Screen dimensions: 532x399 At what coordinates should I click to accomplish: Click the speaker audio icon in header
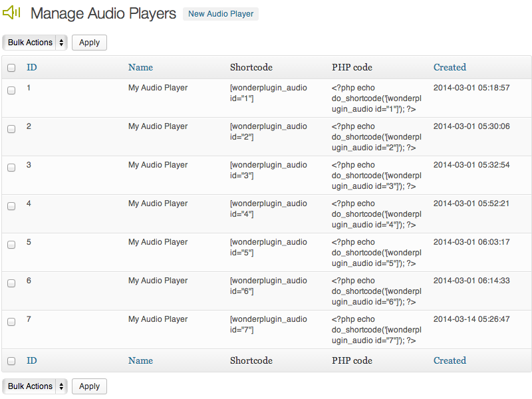12,13
